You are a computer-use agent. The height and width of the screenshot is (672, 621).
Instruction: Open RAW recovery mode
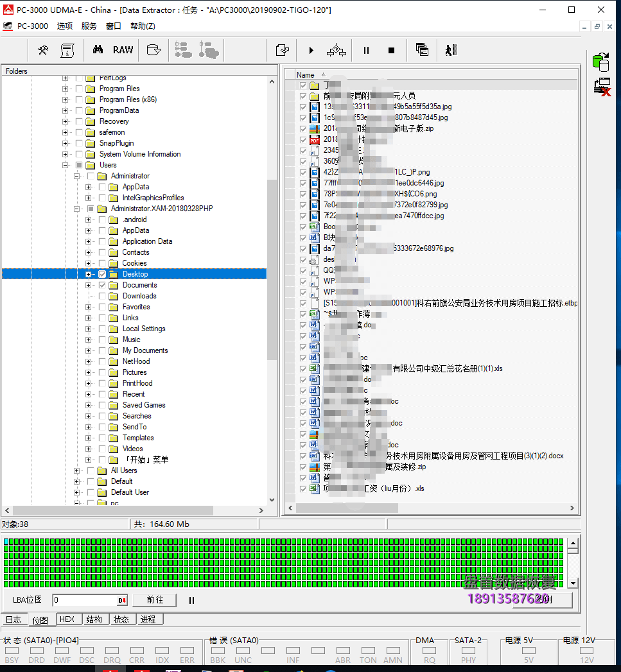point(123,49)
